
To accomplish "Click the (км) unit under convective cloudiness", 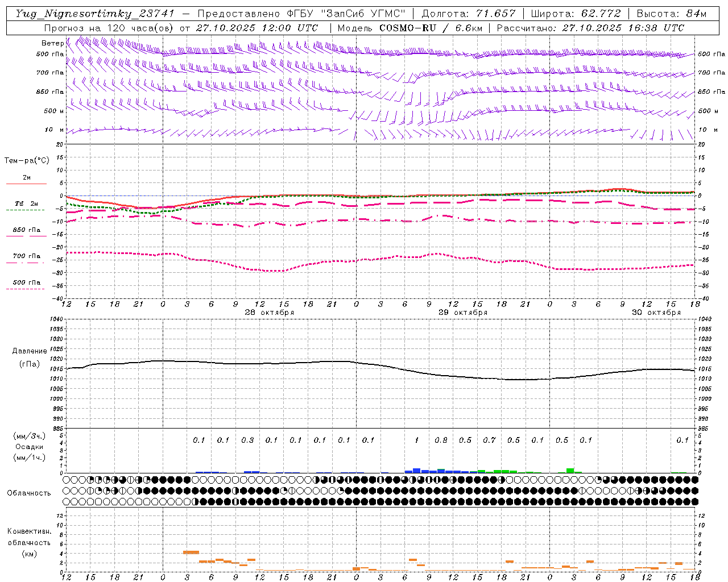I will 29,554.
